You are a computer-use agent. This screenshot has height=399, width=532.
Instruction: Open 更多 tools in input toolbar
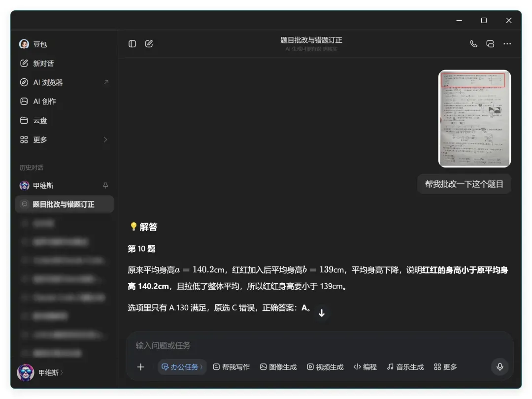[x=445, y=367]
